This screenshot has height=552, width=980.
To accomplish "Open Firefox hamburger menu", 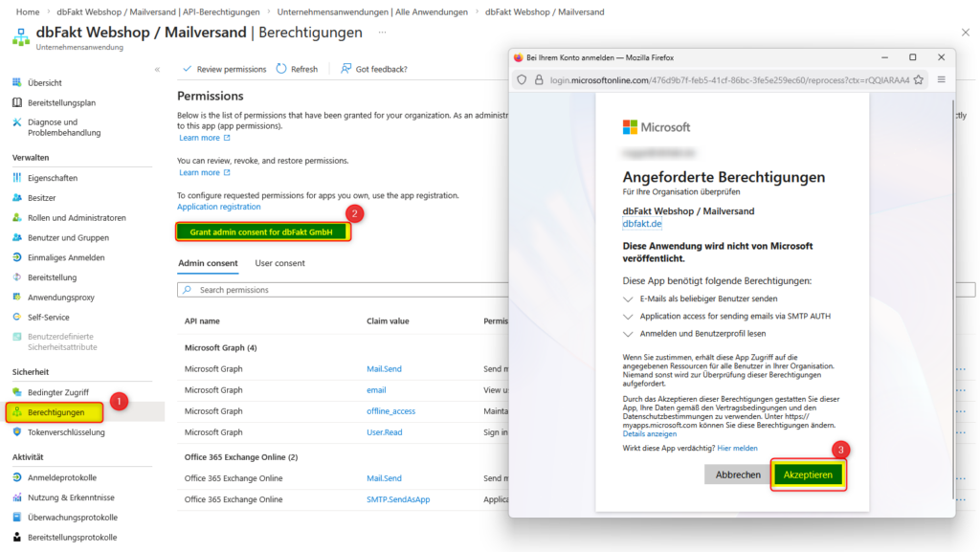I will (x=941, y=79).
